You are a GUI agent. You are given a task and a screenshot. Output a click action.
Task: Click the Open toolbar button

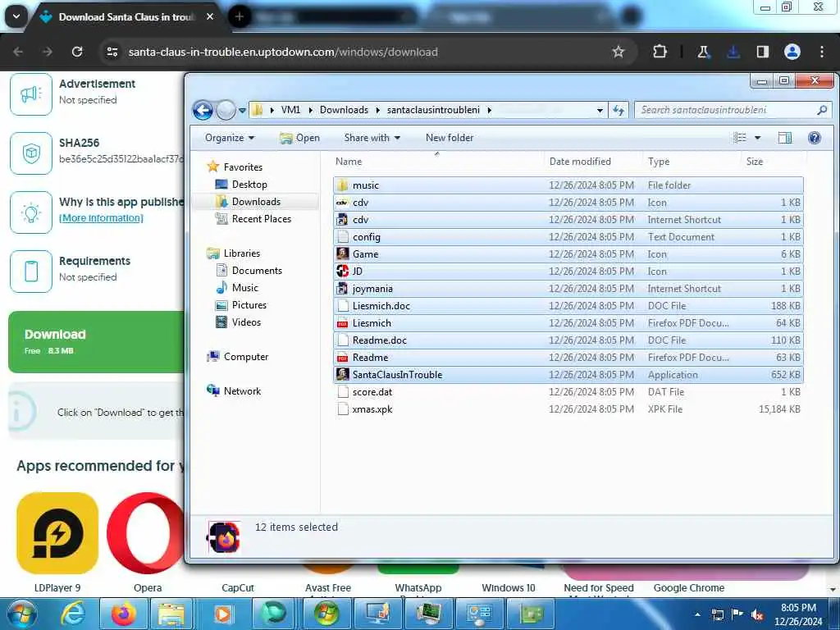(299, 138)
